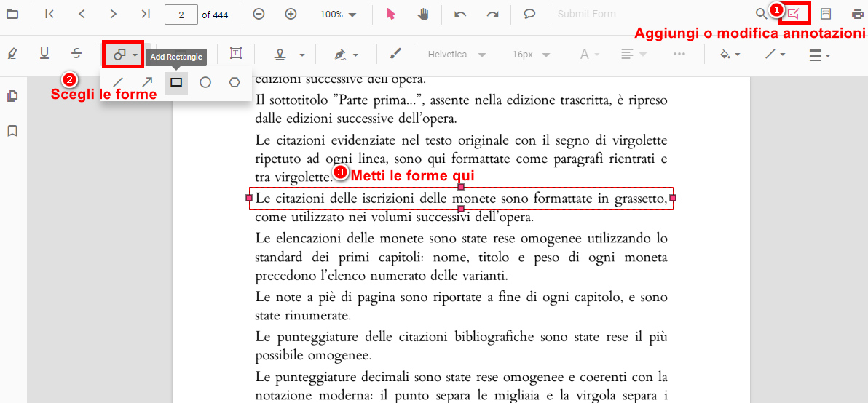Go to the previous page
Image resolution: width=868 pixels, height=403 pixels.
click(82, 15)
